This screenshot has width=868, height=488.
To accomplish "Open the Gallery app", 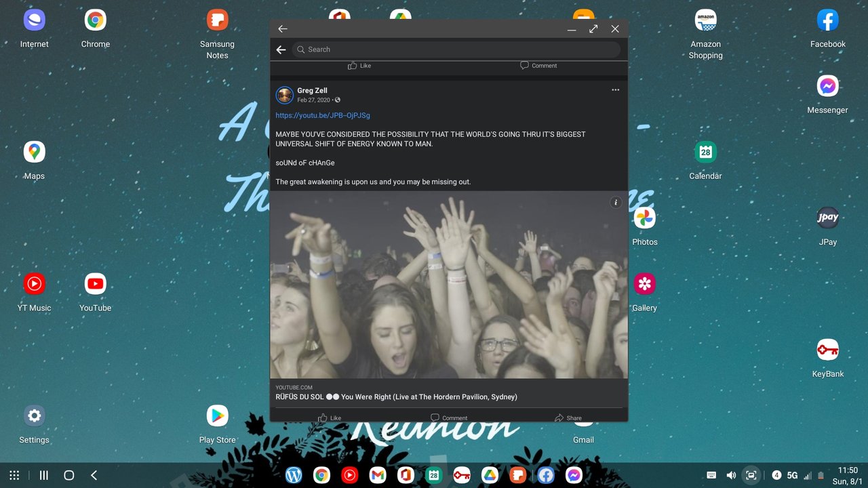I will click(x=644, y=283).
